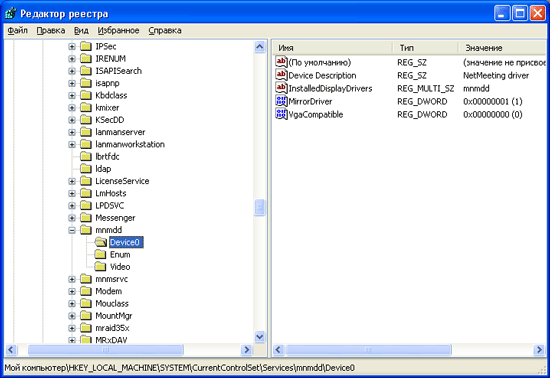
Task: Click the IPSec folder icon
Action: point(86,46)
